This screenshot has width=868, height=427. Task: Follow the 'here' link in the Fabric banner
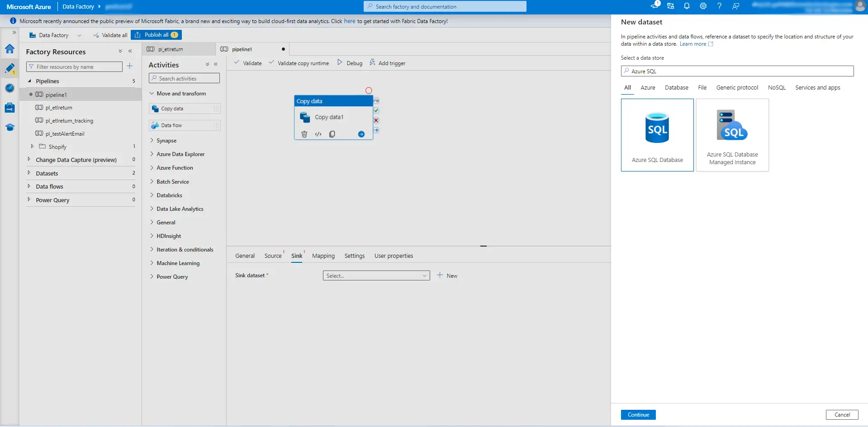pos(350,21)
